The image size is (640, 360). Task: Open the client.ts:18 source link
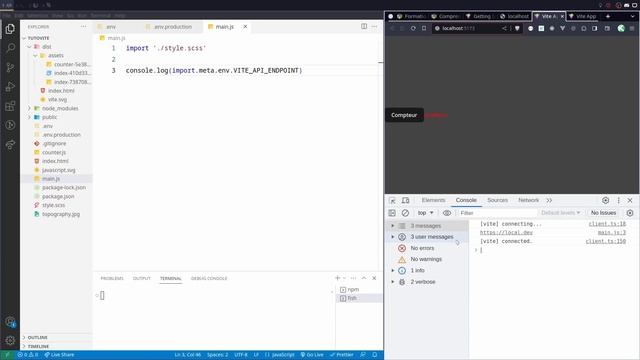(x=607, y=224)
